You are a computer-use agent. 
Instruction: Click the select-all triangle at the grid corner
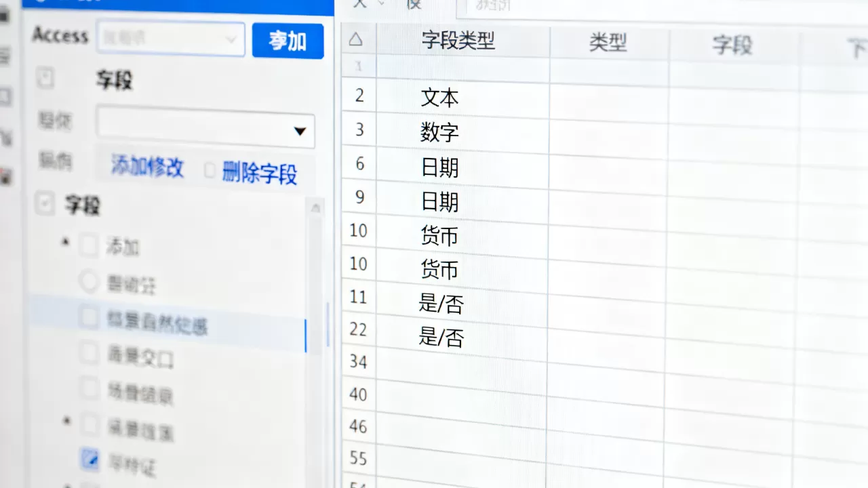pos(356,39)
